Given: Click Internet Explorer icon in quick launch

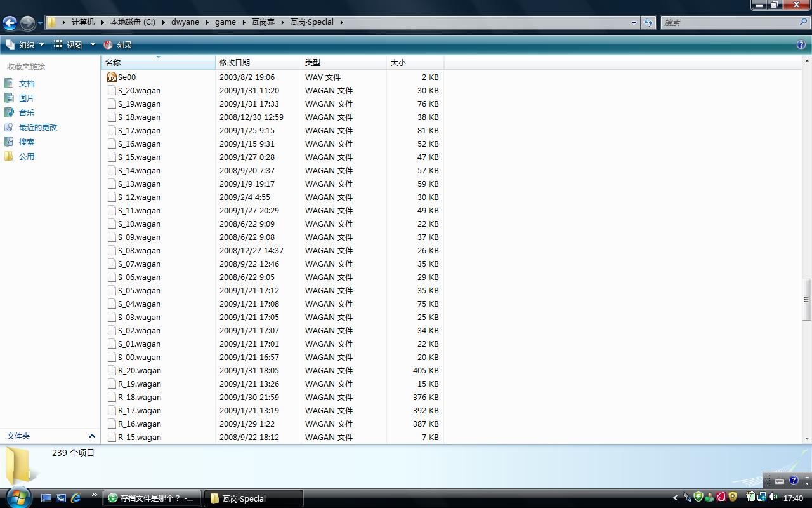Looking at the screenshot, I should (75, 498).
